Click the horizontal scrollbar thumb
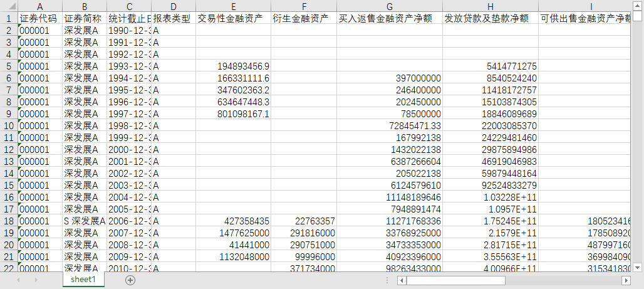 (x=456, y=280)
